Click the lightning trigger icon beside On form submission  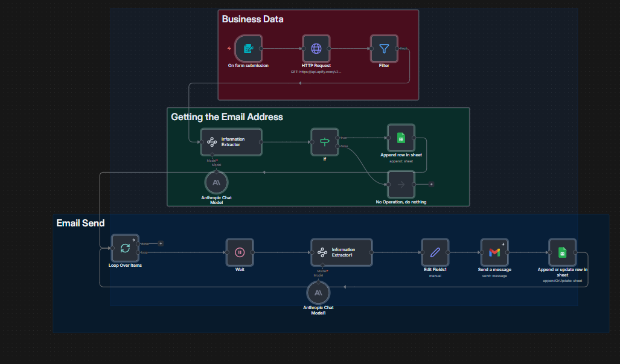click(229, 49)
